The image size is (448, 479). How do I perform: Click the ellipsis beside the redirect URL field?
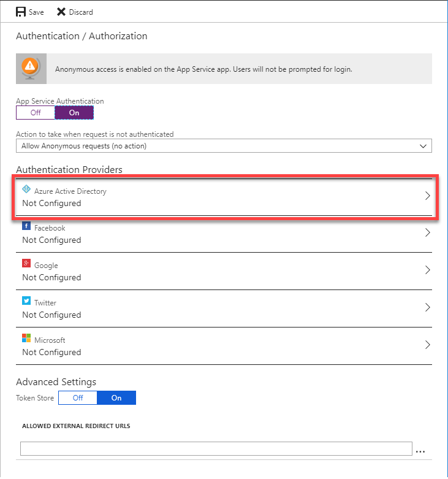click(420, 451)
